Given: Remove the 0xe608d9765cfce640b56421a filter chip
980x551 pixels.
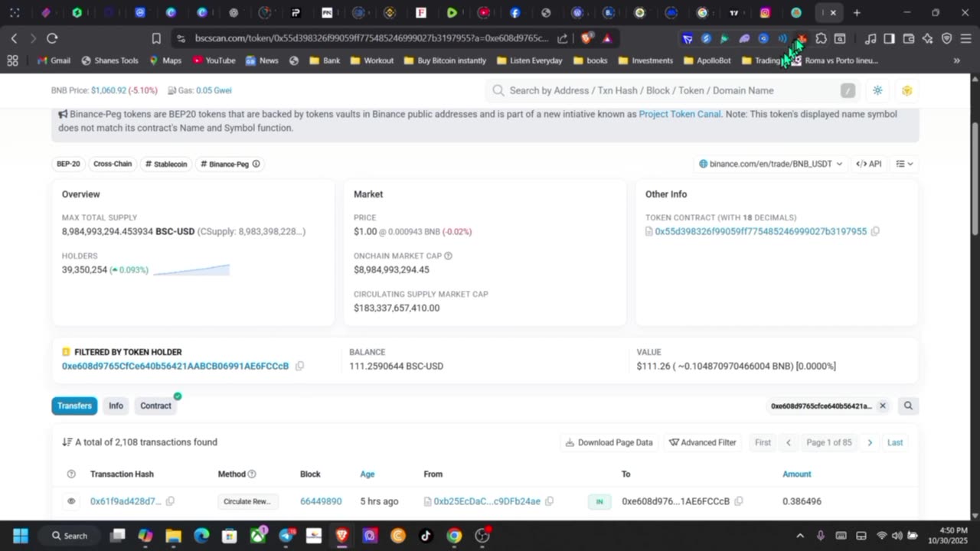Looking at the screenshot, I should (x=882, y=406).
